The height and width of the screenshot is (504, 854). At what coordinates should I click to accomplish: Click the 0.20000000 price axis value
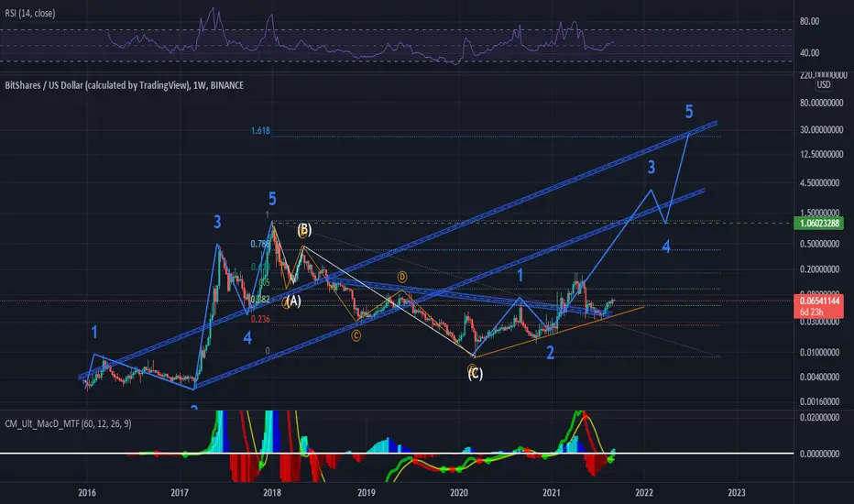coord(819,269)
